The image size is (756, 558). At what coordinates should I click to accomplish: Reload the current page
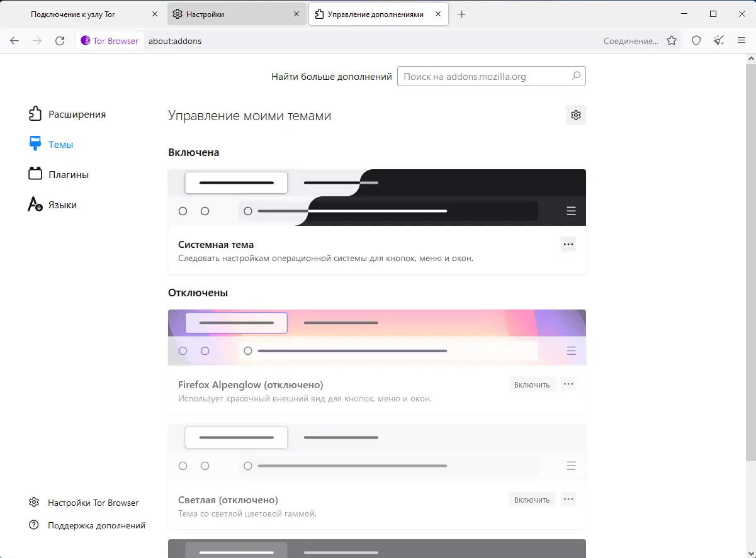pos(60,41)
